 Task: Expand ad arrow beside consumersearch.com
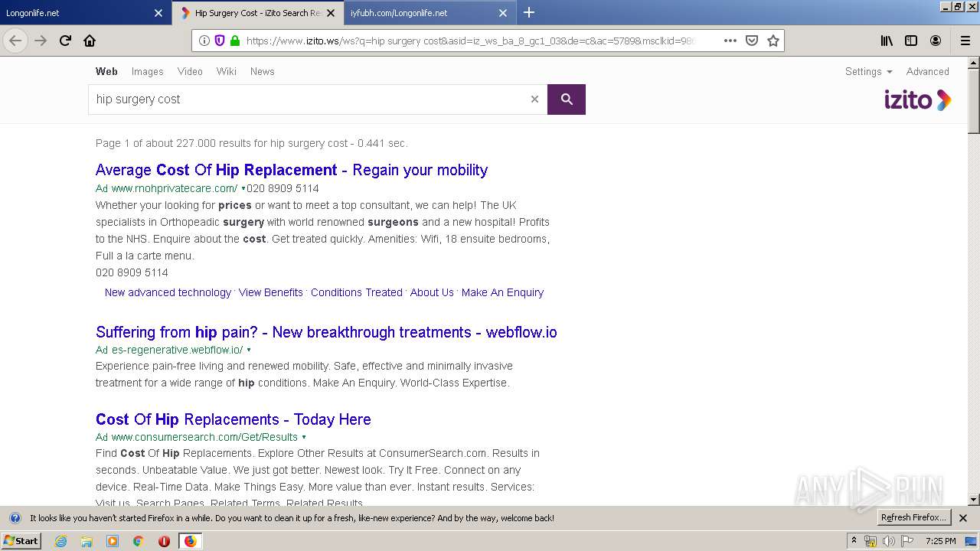[x=304, y=437]
